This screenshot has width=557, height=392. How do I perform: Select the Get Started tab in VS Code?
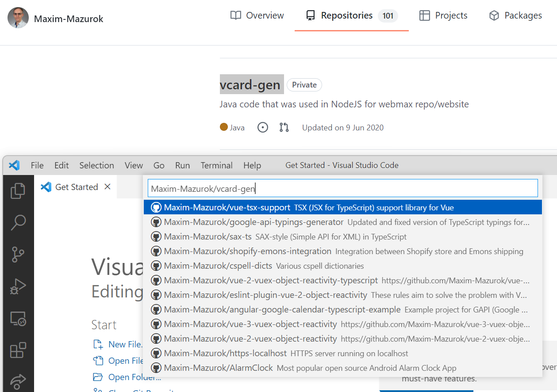click(x=76, y=186)
